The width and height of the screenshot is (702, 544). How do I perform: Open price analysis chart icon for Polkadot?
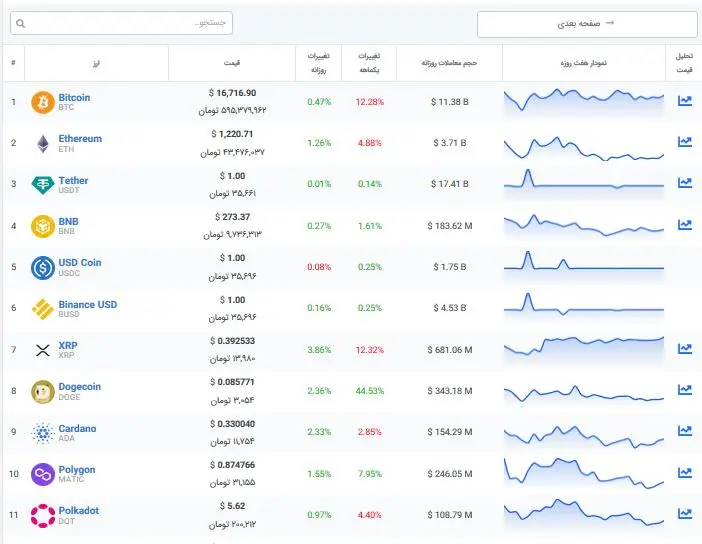[x=685, y=513]
